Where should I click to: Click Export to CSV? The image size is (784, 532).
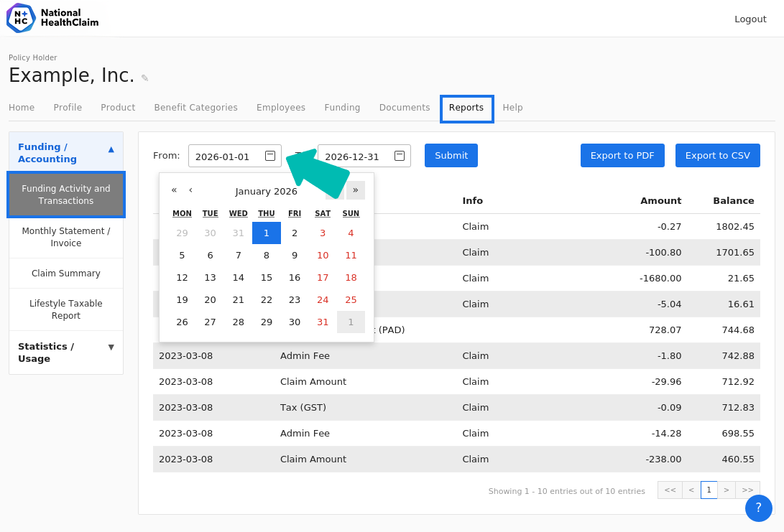tap(717, 155)
